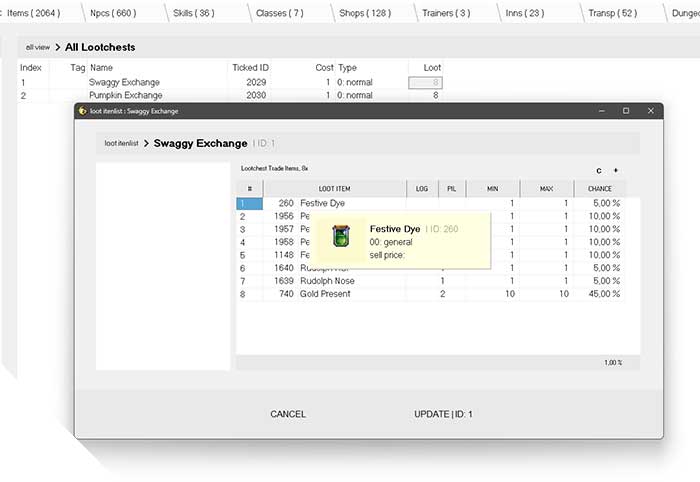Maximize the loot itemlist window
The width and height of the screenshot is (700, 482).
tap(626, 111)
